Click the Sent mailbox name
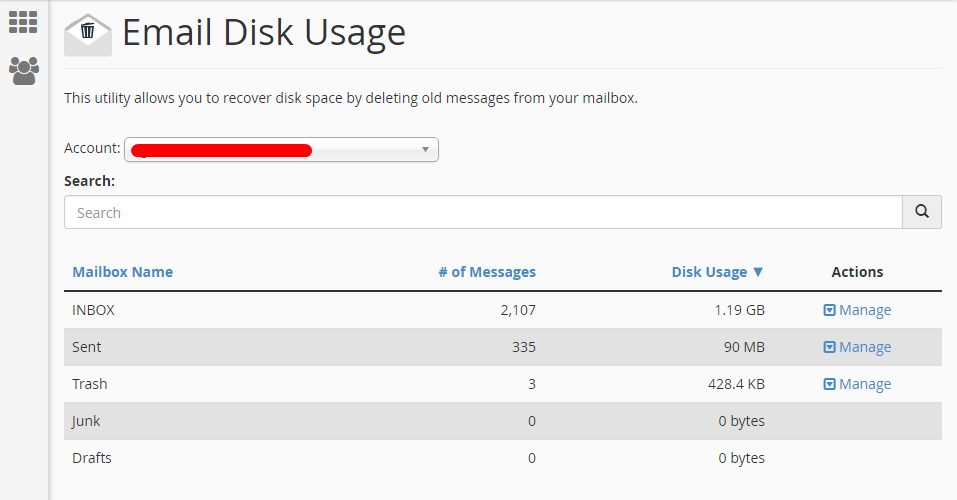The width and height of the screenshot is (957, 500). pos(87,347)
